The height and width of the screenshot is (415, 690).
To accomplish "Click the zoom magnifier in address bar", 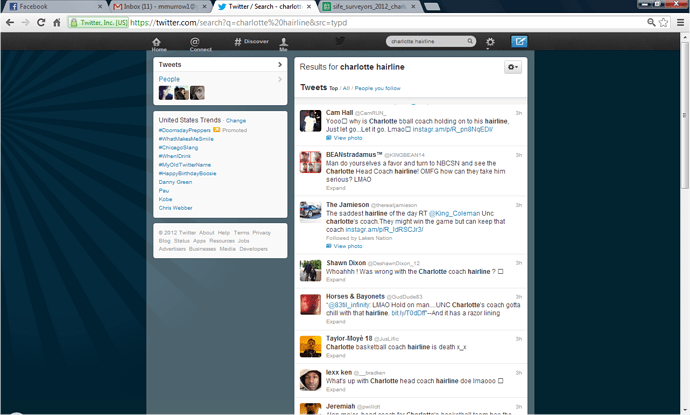I will (x=651, y=22).
